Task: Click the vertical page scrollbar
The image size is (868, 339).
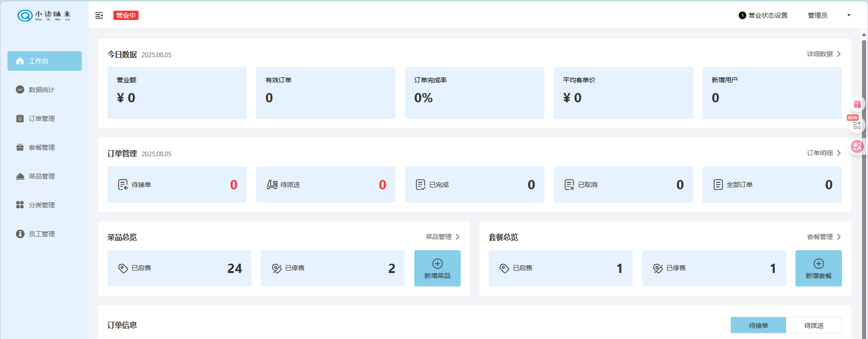Action: point(864,186)
